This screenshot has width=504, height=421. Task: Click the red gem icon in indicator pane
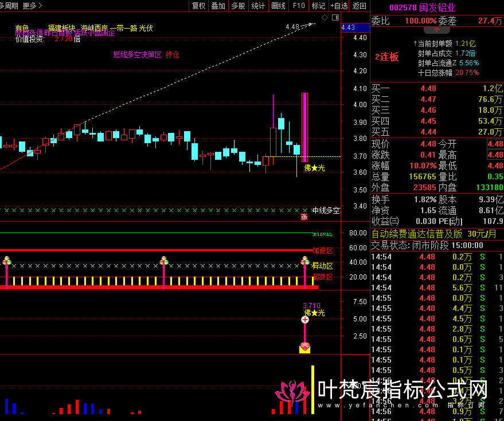pyautogui.click(x=304, y=348)
